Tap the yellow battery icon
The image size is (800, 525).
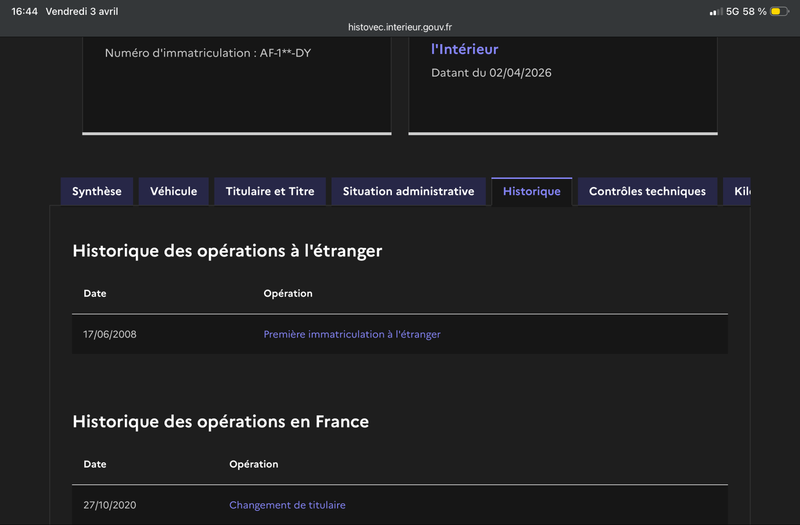pos(777,11)
